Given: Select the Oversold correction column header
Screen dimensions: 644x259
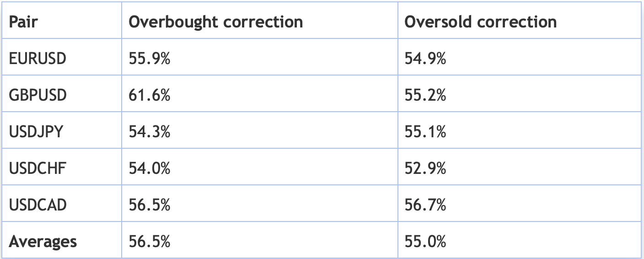Looking at the screenshot, I should click(481, 22).
